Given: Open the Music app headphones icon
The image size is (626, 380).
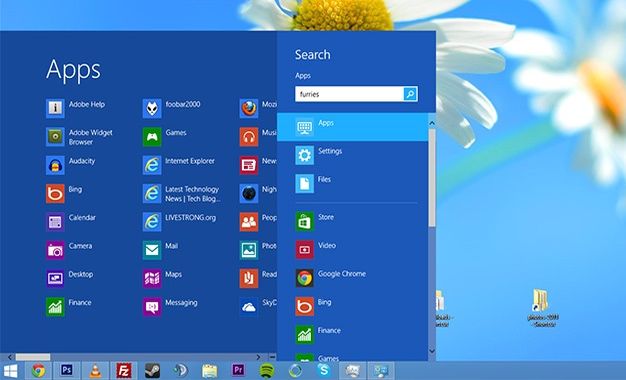Looking at the screenshot, I should [249, 137].
